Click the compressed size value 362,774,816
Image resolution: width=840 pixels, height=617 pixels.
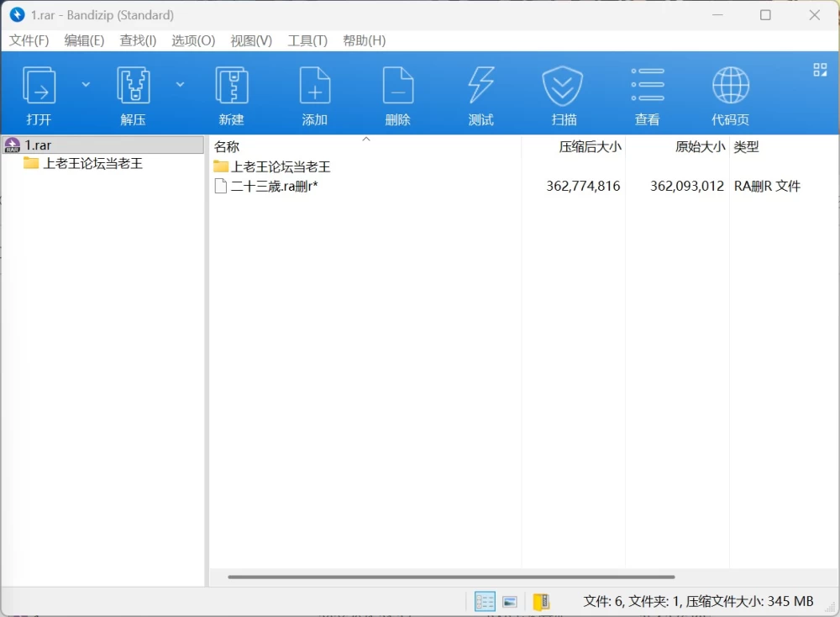point(583,186)
